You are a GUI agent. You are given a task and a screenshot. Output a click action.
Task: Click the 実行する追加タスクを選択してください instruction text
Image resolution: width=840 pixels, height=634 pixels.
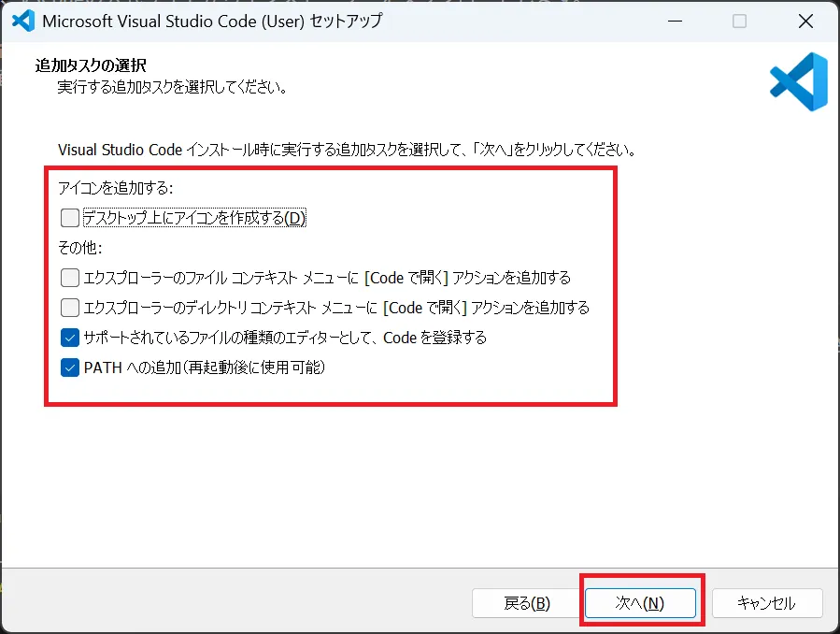(173, 87)
